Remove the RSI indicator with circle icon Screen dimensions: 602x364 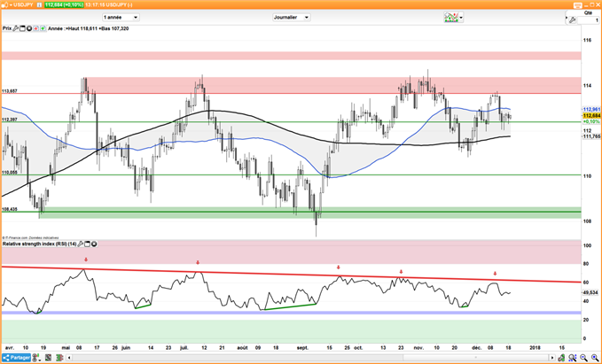(94, 244)
